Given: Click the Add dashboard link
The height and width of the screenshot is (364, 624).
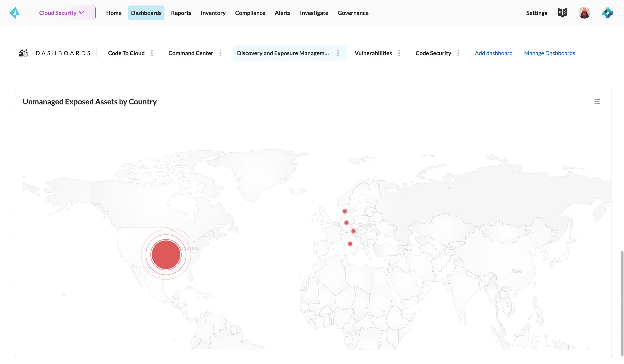Looking at the screenshot, I should click(x=494, y=53).
